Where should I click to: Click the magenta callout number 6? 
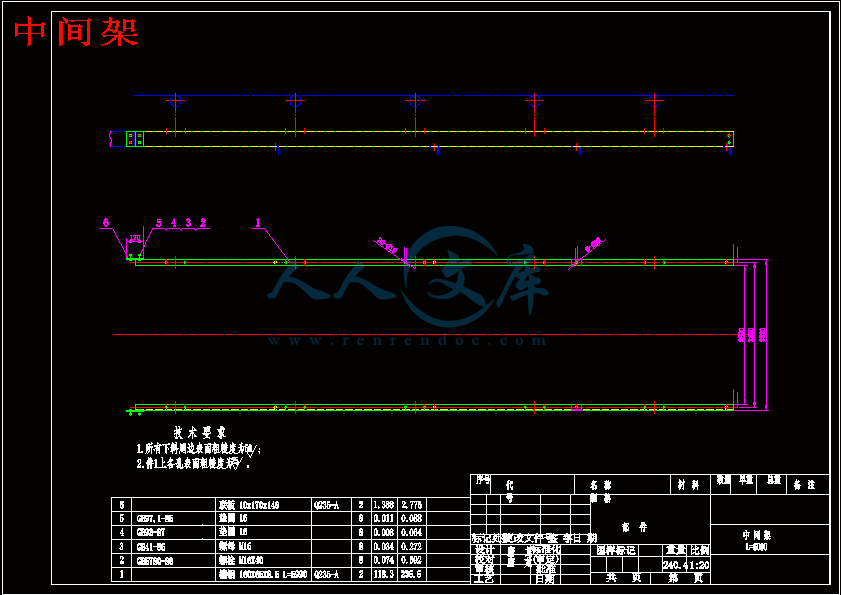coord(106,222)
